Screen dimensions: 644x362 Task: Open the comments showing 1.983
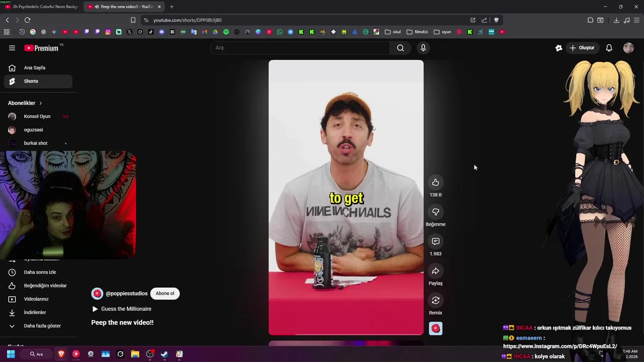(x=436, y=241)
